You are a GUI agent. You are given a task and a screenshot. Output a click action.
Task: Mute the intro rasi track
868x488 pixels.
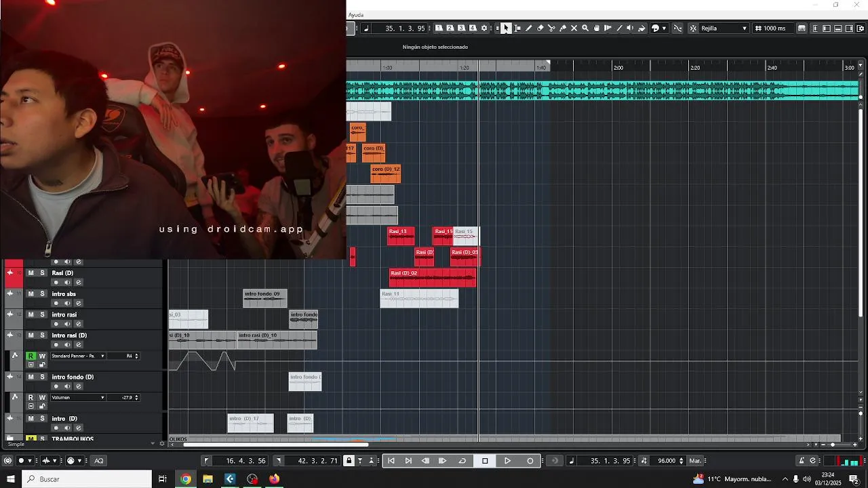point(31,314)
